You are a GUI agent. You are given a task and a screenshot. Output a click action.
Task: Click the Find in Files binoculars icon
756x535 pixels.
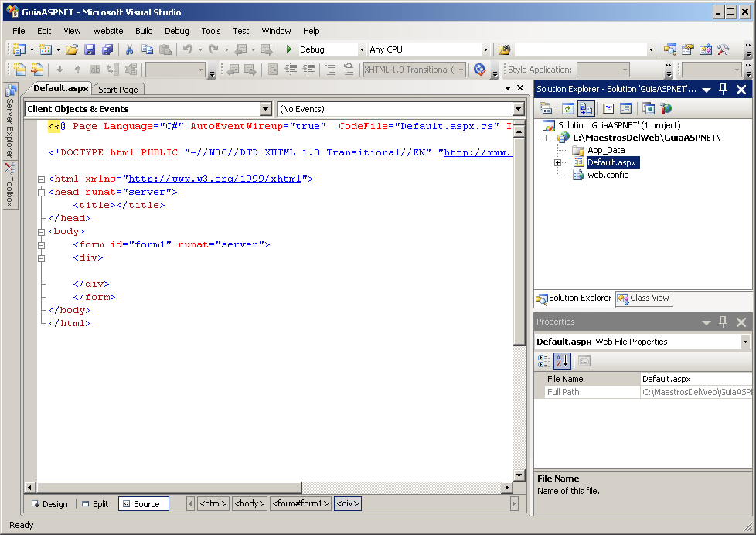[504, 49]
